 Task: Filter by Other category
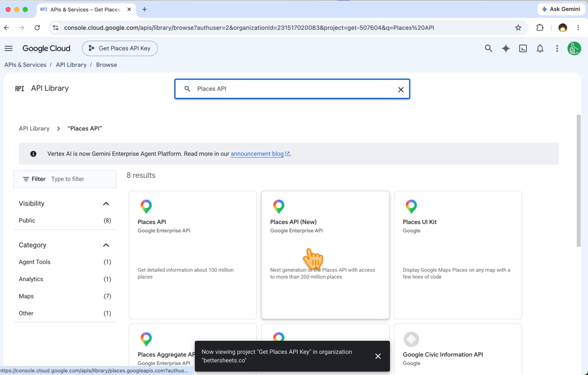coord(65,313)
